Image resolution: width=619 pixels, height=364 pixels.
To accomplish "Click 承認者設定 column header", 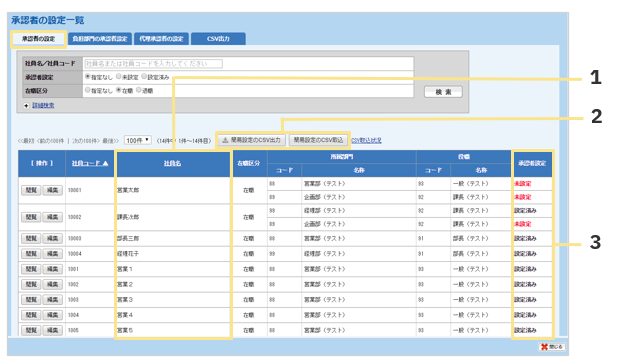I will pos(532,163).
